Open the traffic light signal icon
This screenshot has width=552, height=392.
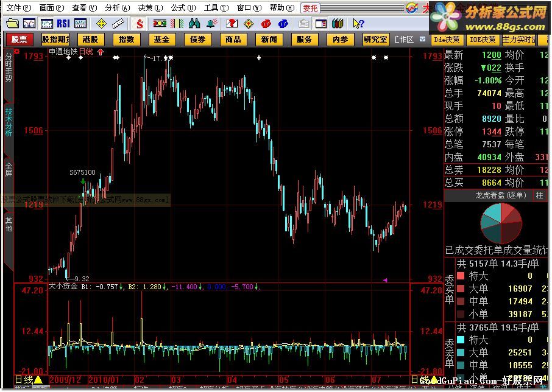[160, 24]
